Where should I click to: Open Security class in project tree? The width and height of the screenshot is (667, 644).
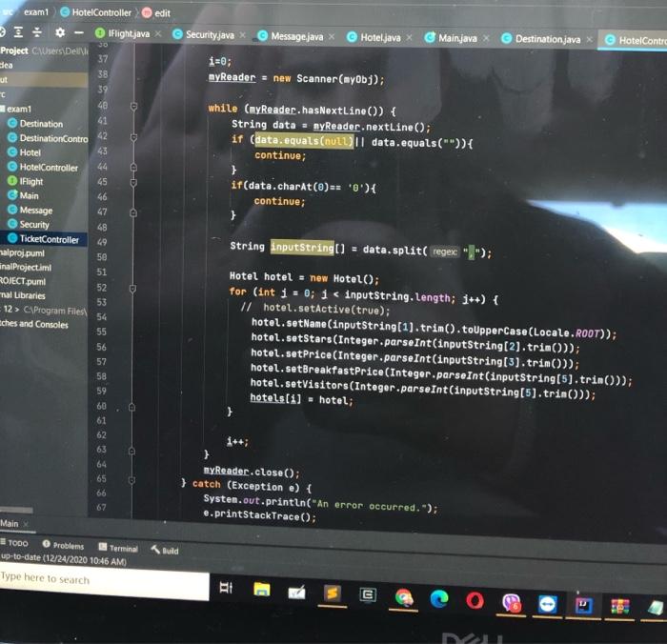[x=29, y=224]
